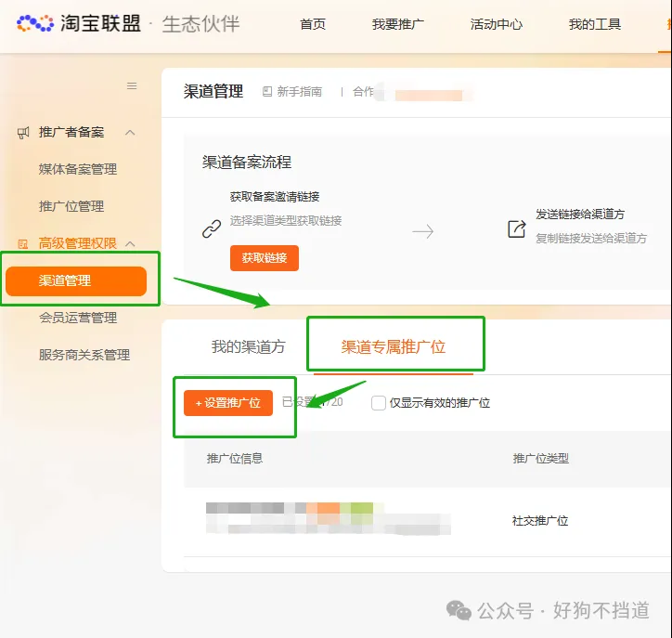This screenshot has width=672, height=638.
Task: Click the chain link icon in 渠道备案流程
Action: 212,228
